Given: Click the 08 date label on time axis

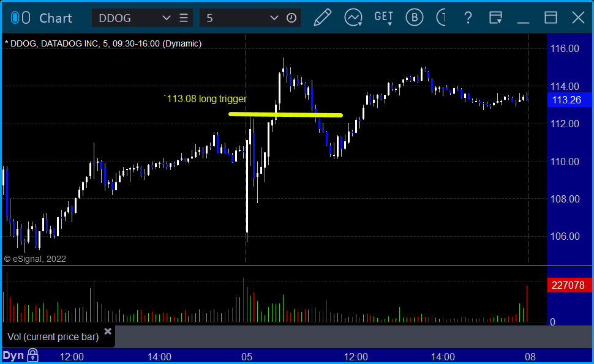Looking at the screenshot, I should click(530, 357).
